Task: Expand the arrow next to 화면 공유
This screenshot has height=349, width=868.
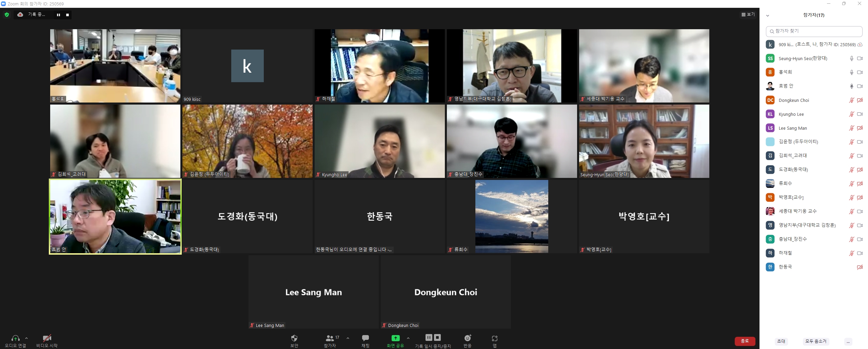Action: tap(408, 338)
